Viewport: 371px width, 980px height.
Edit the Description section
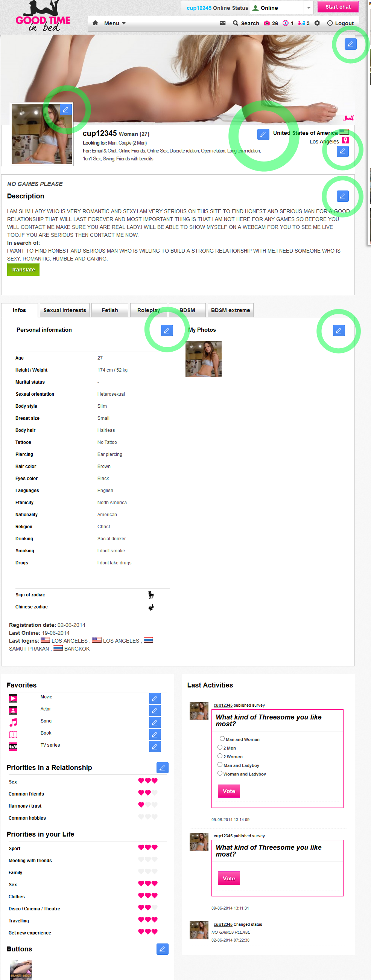[342, 196]
